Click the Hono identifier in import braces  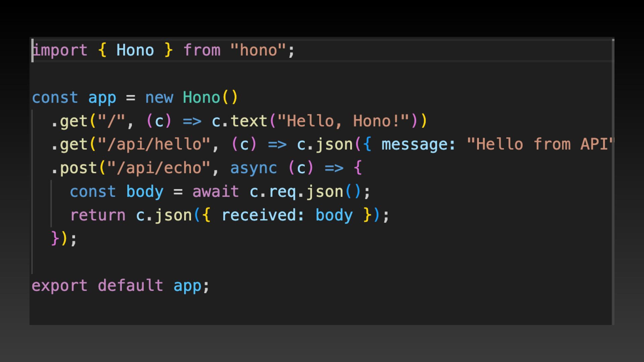pyautogui.click(x=135, y=51)
